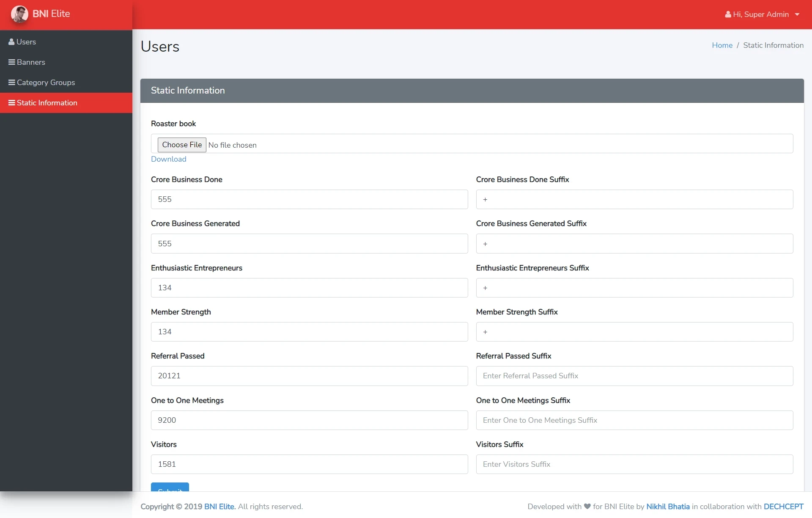Click the Download roaster book link
Viewport: 812px width, 518px height.
(x=168, y=159)
